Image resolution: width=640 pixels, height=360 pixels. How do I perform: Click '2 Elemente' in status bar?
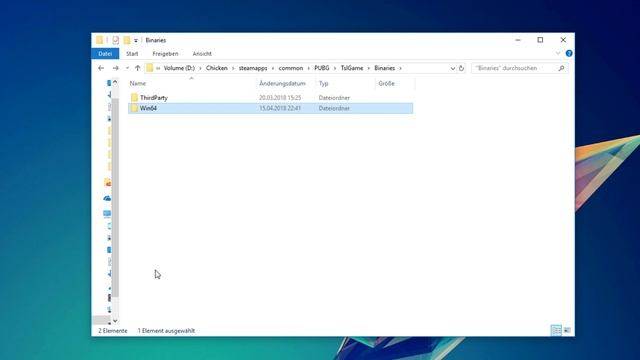(113, 331)
